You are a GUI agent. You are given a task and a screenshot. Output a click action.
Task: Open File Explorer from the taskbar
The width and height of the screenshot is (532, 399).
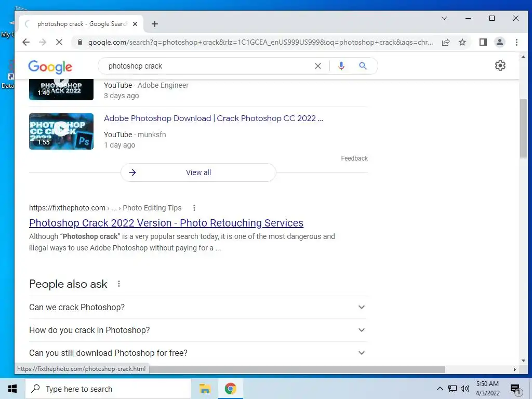[x=205, y=389]
